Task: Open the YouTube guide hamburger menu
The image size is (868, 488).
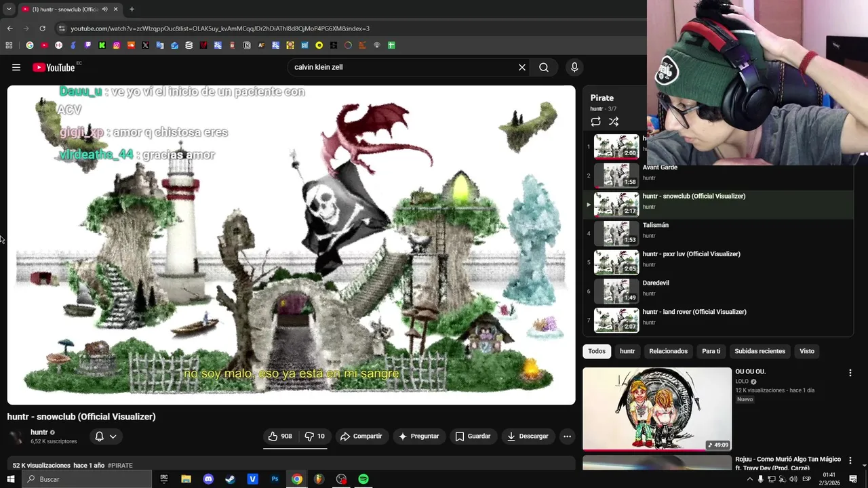Action: (16, 67)
